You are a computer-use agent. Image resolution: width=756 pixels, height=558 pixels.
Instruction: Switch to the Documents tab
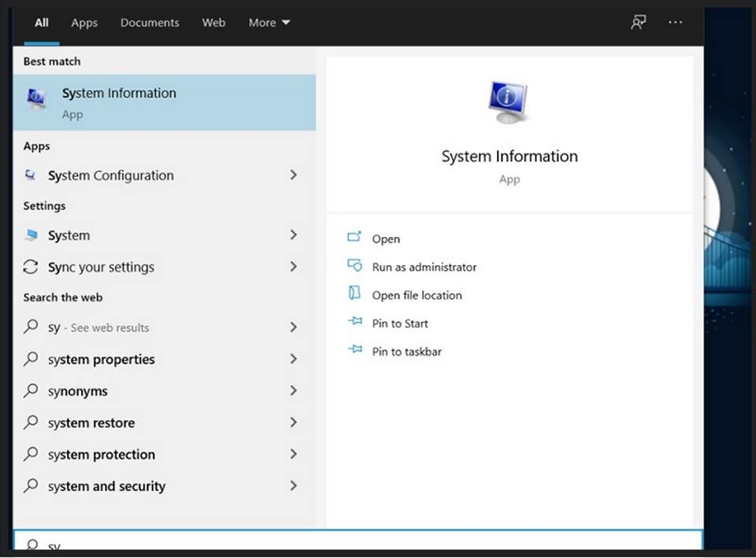(150, 23)
